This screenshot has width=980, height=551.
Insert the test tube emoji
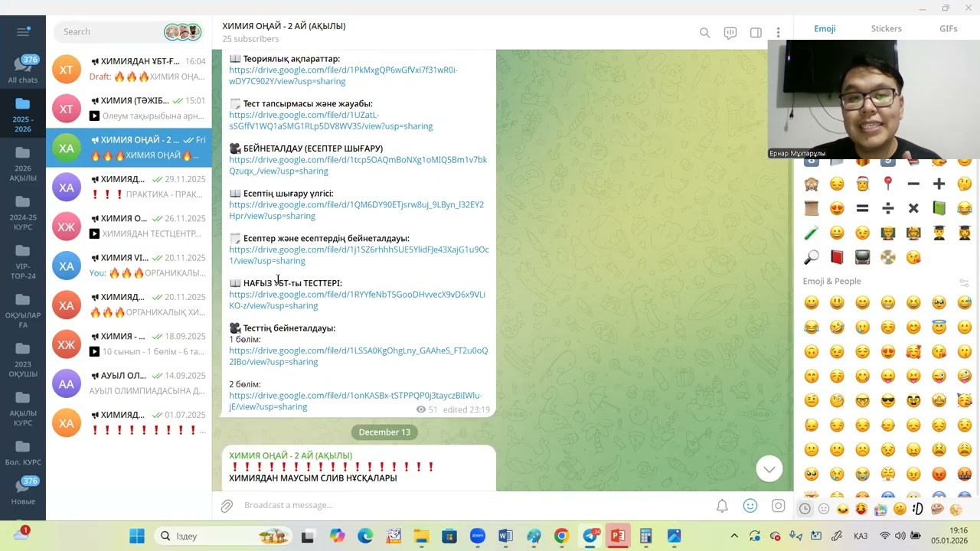tap(812, 233)
